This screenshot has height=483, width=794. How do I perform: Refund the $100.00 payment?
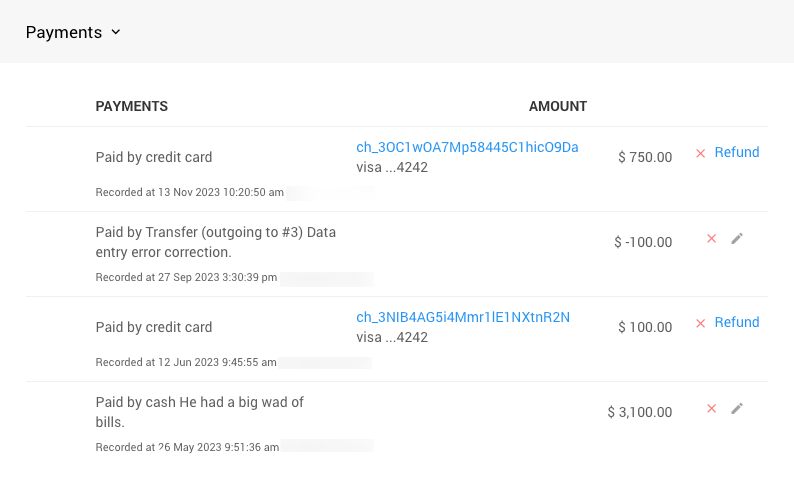tap(737, 322)
